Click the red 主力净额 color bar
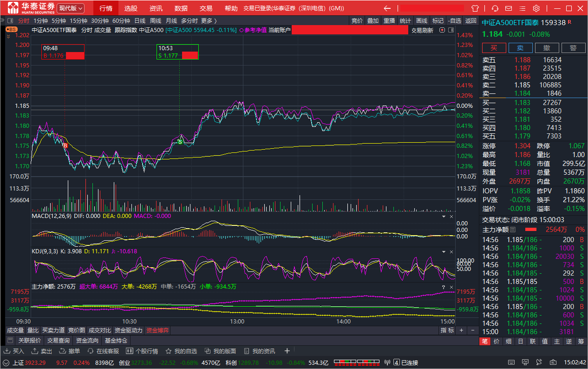The height and width of the screenshot is (369, 588). click(x=530, y=230)
